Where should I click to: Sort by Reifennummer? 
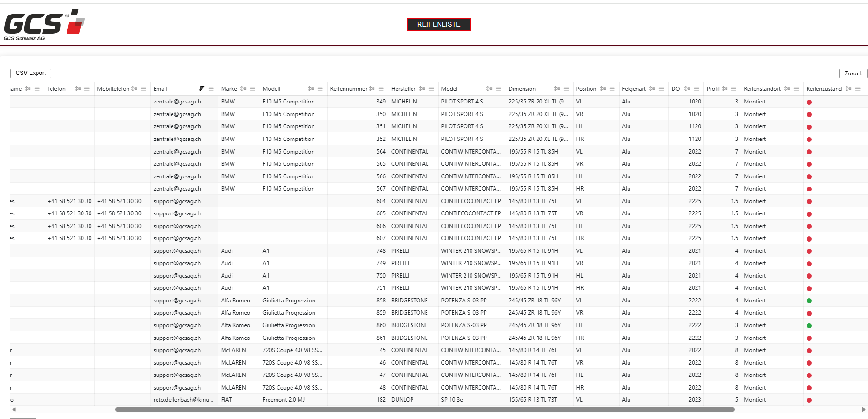click(372, 89)
